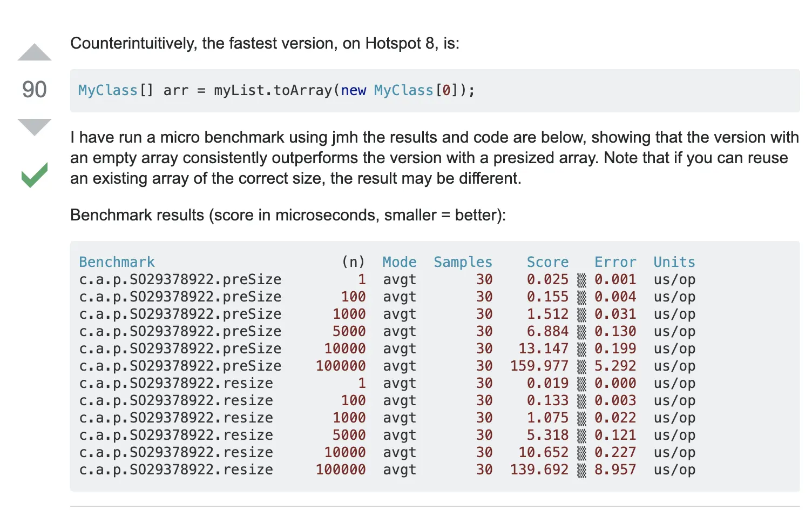
Task: Click the Units column header
Action: [x=674, y=262]
